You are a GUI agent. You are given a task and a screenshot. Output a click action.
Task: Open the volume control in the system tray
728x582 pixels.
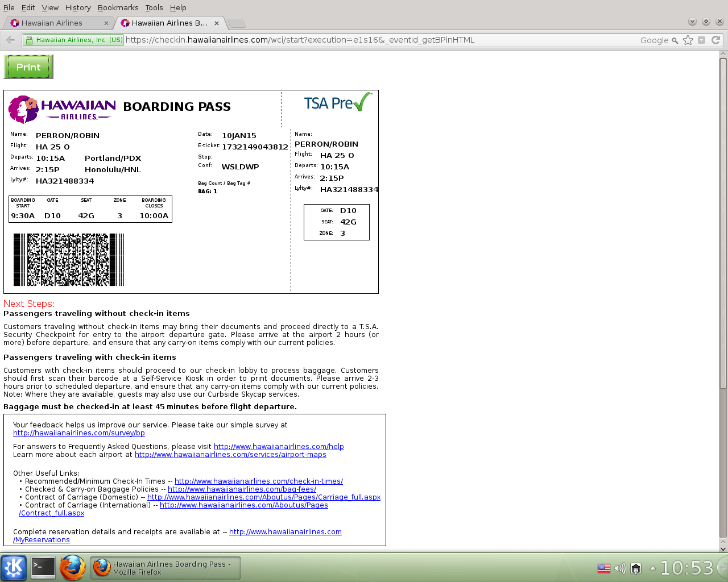[x=620, y=568]
